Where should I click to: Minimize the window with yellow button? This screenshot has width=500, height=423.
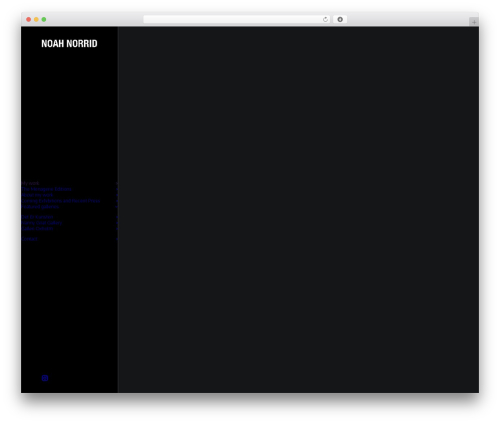coord(36,19)
